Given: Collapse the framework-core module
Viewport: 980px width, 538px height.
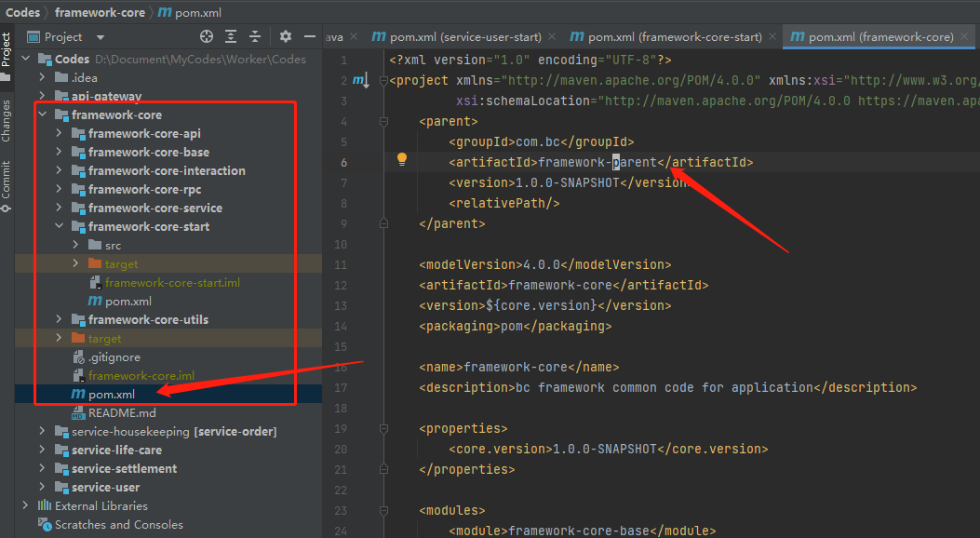Looking at the screenshot, I should pyautogui.click(x=42, y=114).
